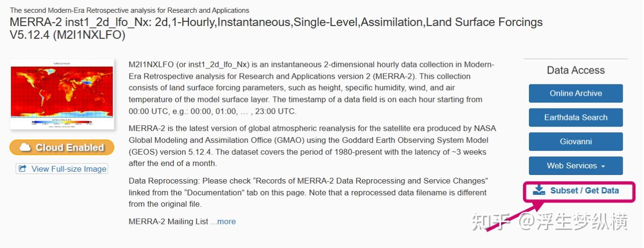Screen dimensions: 644x248
Task: Click the cloud icon in Cloud Enabled badge
Action: point(26,147)
